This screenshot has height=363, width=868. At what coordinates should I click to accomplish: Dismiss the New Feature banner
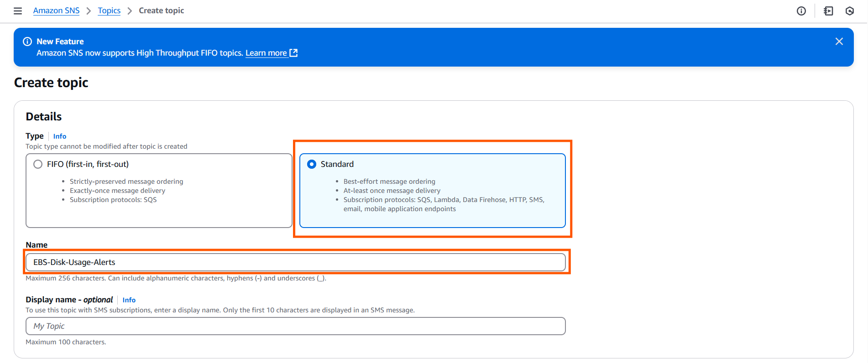pyautogui.click(x=839, y=41)
